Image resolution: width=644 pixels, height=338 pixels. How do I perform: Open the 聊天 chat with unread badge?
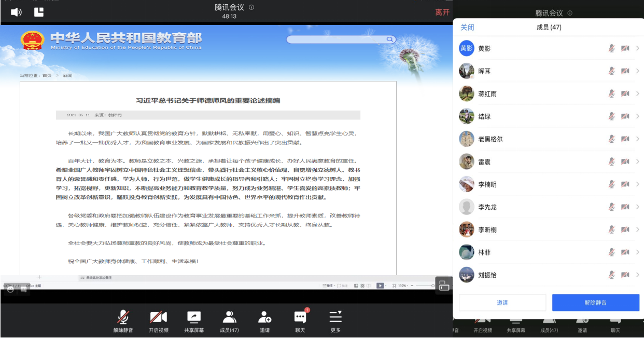300,321
